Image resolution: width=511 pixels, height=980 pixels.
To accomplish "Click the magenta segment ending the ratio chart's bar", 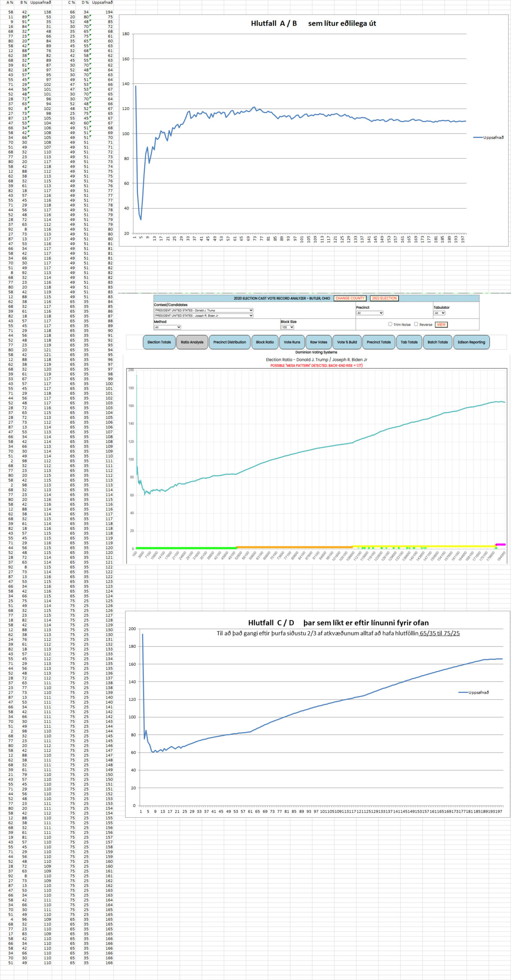I will pos(500,544).
